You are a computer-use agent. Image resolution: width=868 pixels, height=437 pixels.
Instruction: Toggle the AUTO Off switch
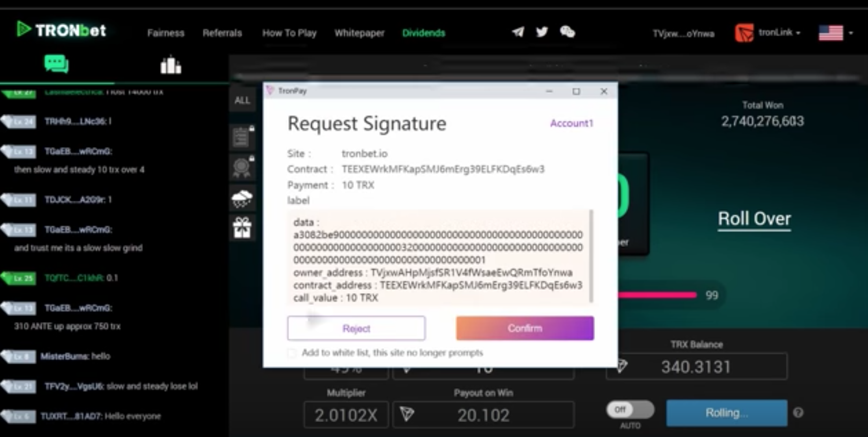click(x=630, y=410)
